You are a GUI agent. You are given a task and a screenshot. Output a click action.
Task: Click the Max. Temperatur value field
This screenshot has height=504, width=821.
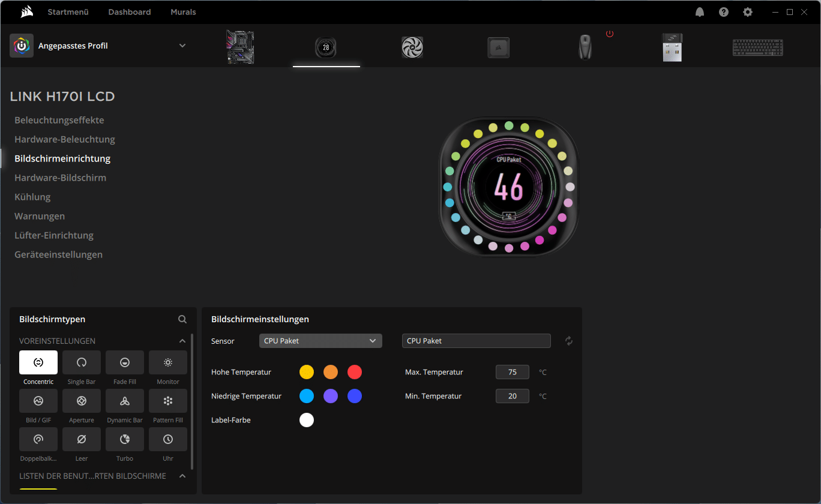click(x=513, y=372)
